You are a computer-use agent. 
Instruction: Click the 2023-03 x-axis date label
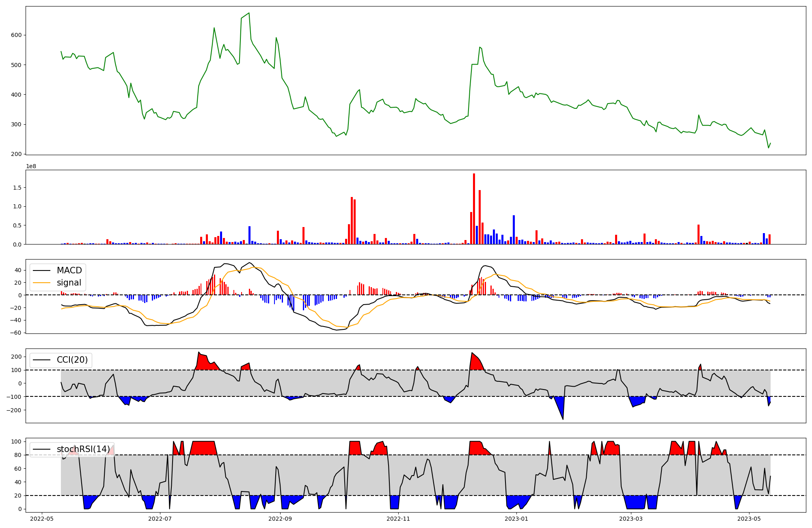(631, 519)
